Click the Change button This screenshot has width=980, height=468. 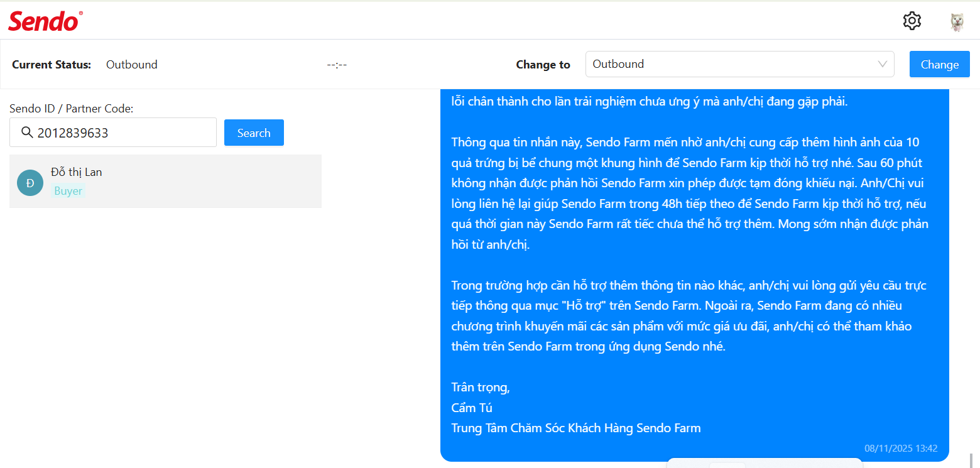click(x=939, y=64)
